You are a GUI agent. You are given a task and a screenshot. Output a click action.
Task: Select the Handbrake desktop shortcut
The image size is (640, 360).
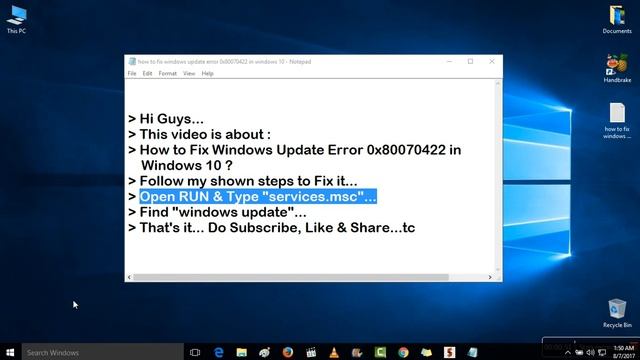[x=617, y=68]
